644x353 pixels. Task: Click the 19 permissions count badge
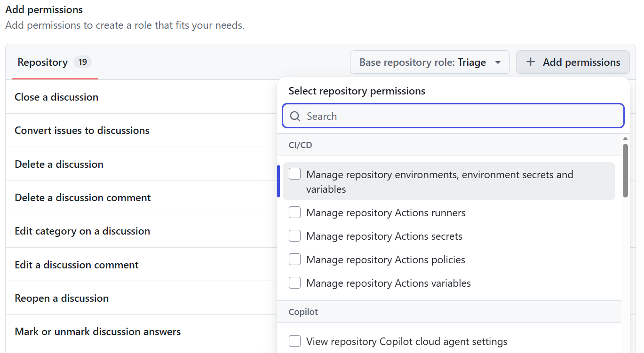(x=82, y=62)
